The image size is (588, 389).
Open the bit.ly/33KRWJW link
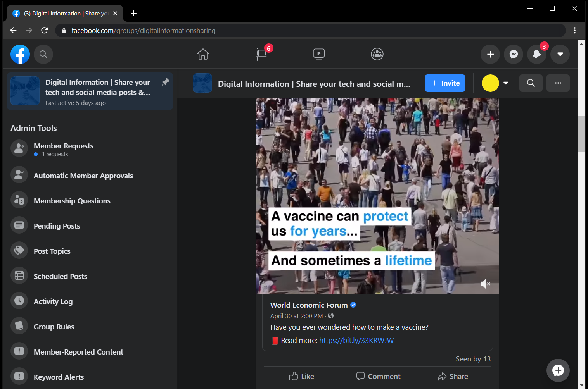click(x=356, y=340)
